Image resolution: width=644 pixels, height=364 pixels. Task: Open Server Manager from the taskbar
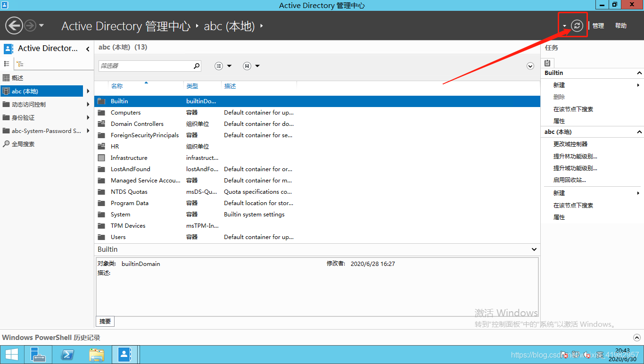pyautogui.click(x=38, y=355)
